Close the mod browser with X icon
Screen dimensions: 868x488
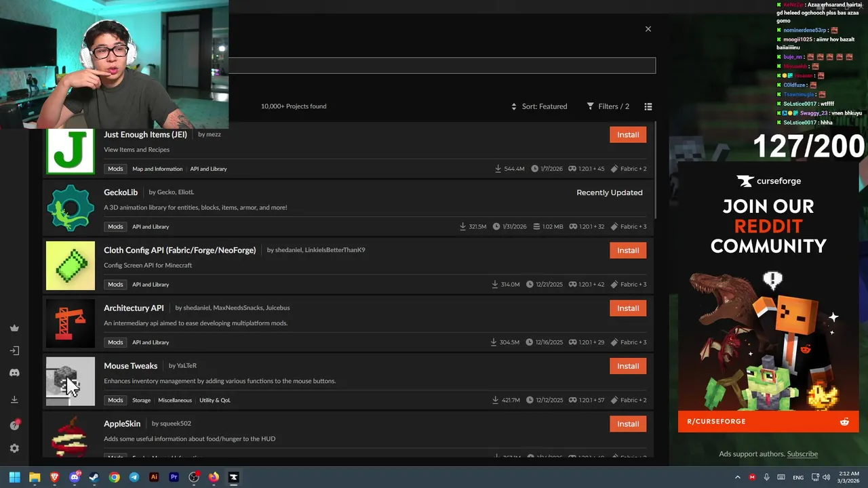tap(648, 29)
